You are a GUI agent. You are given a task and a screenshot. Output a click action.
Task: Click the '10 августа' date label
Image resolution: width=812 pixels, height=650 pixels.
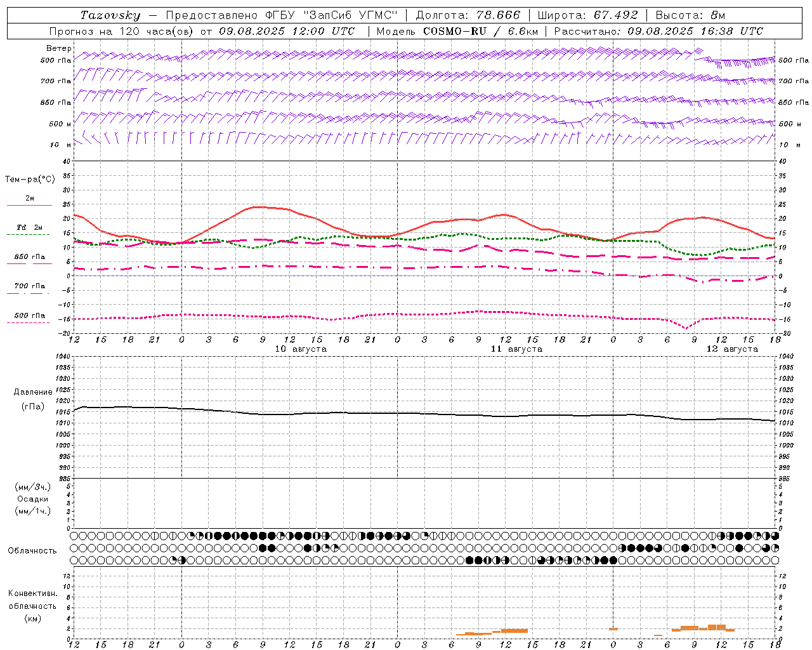point(301,349)
